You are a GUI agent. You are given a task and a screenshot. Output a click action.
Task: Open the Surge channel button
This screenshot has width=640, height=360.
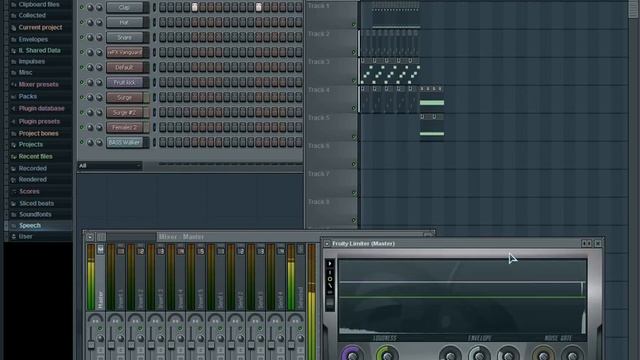[124, 98]
